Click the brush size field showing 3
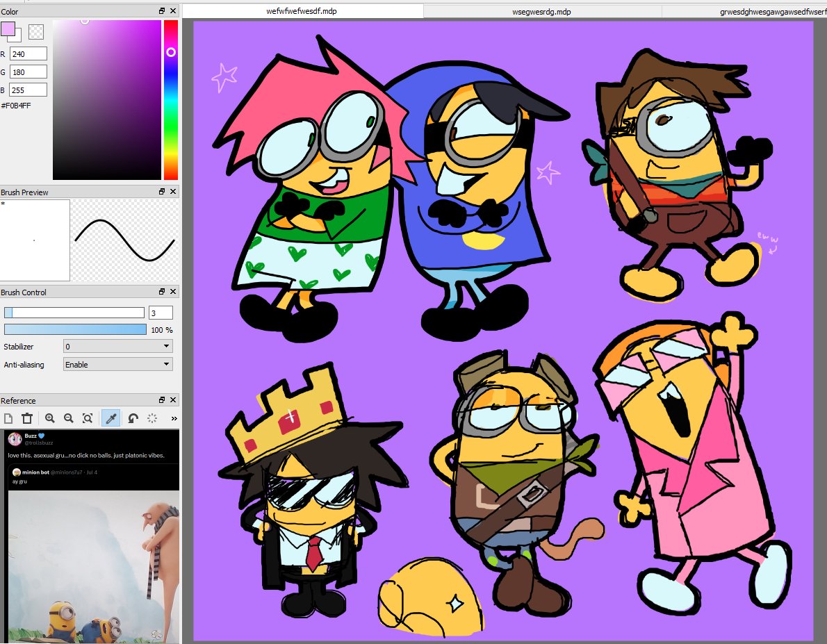827x644 pixels. [x=161, y=313]
